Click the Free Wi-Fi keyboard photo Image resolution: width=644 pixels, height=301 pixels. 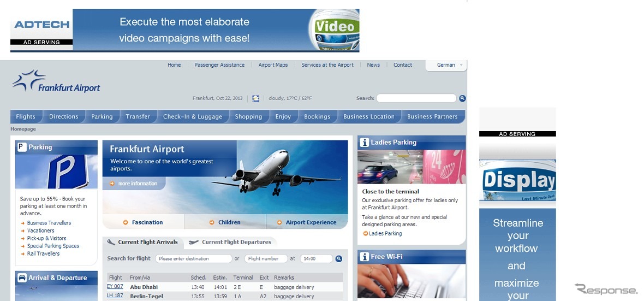point(412,281)
